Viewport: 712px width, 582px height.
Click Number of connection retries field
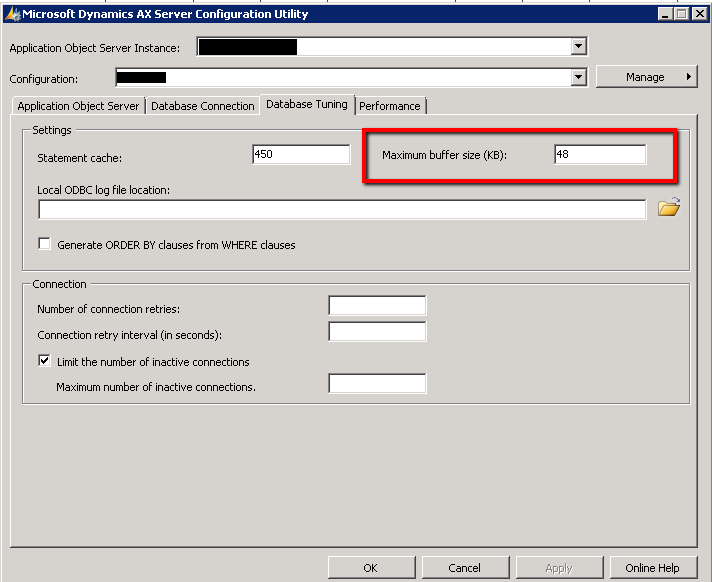coord(377,305)
